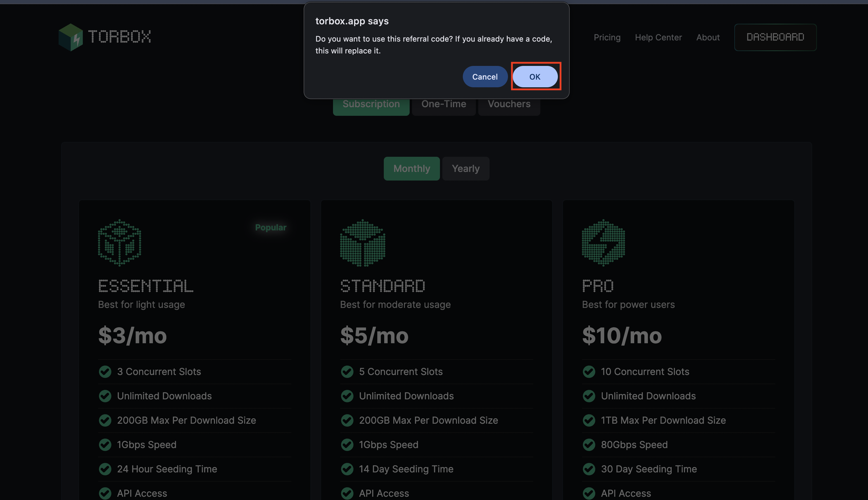Cancel the referral code dialog
This screenshot has width=868, height=500.
click(485, 77)
